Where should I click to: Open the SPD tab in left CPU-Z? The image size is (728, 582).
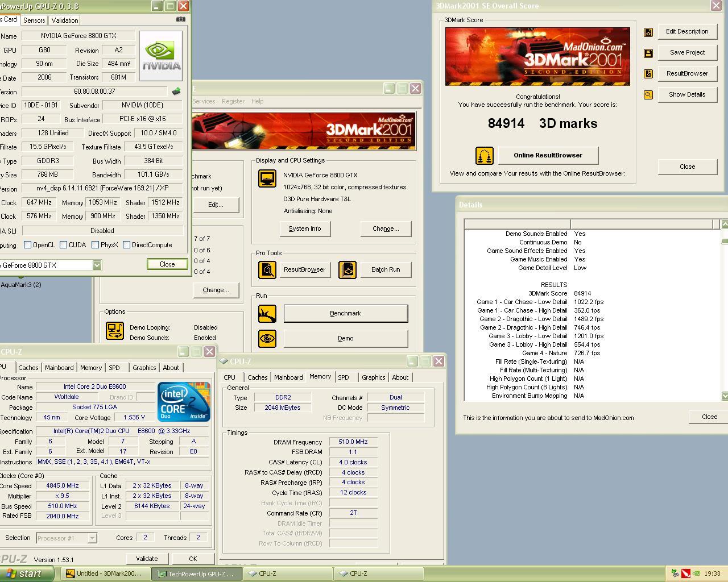click(114, 368)
